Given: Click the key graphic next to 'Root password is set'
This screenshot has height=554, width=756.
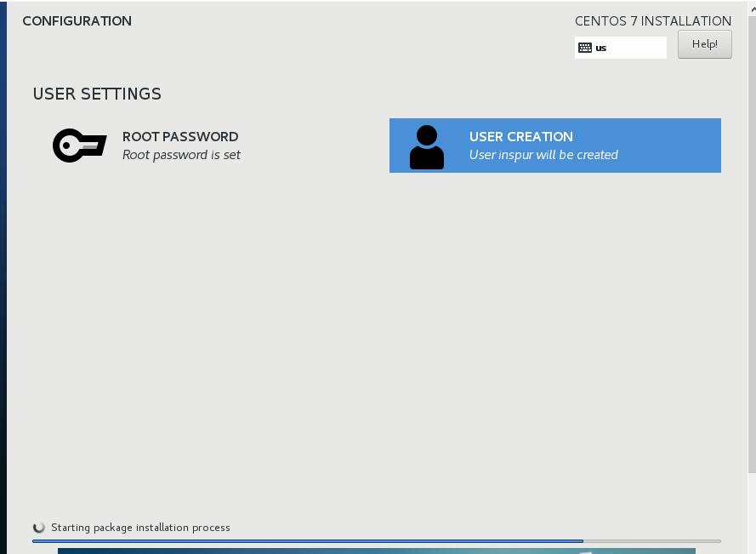Looking at the screenshot, I should [79, 145].
